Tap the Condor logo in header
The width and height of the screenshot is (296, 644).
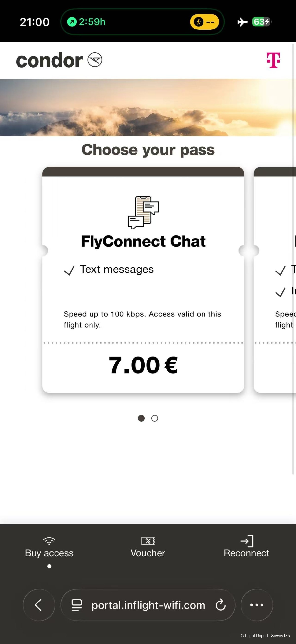(x=59, y=60)
